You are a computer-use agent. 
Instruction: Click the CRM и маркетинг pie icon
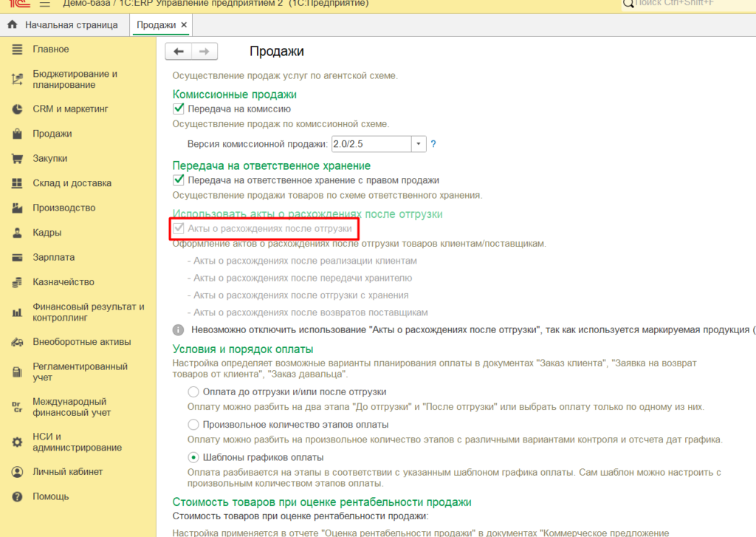18,109
